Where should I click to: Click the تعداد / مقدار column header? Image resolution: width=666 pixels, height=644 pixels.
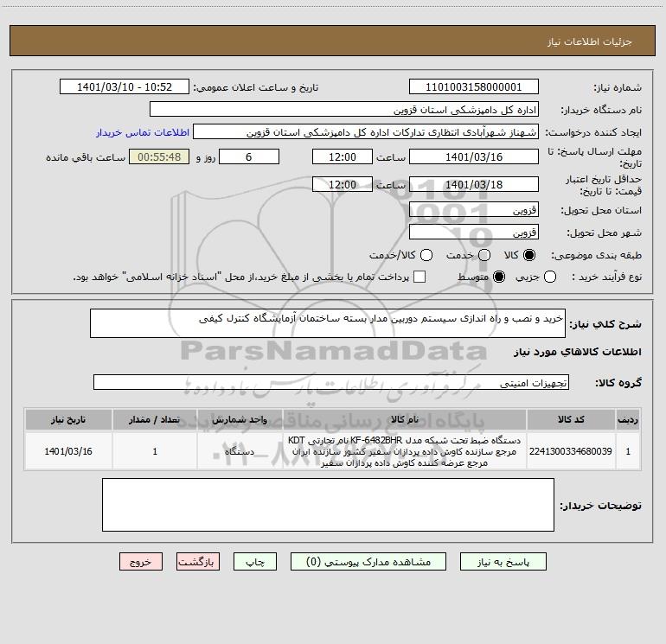155,419
